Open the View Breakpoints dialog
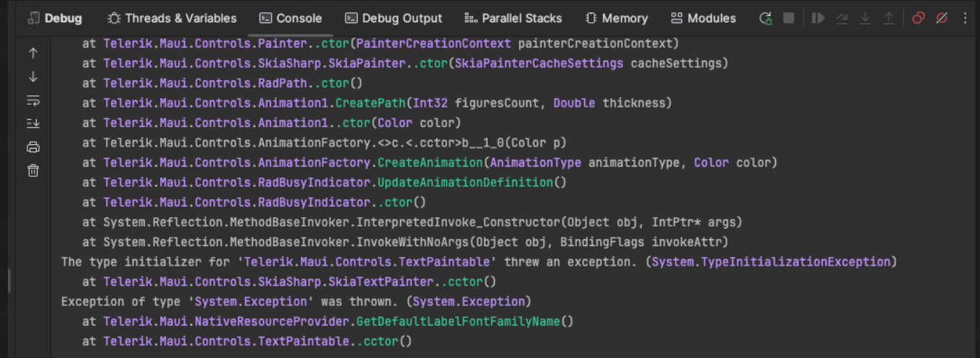The width and height of the screenshot is (980, 358). tap(918, 19)
